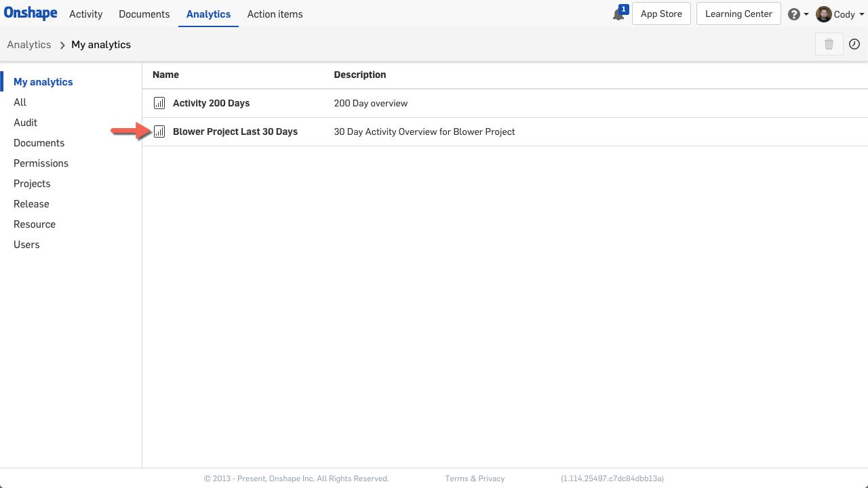868x488 pixels.
Task: Click the Analytics breadcrumb link
Action: tap(28, 44)
